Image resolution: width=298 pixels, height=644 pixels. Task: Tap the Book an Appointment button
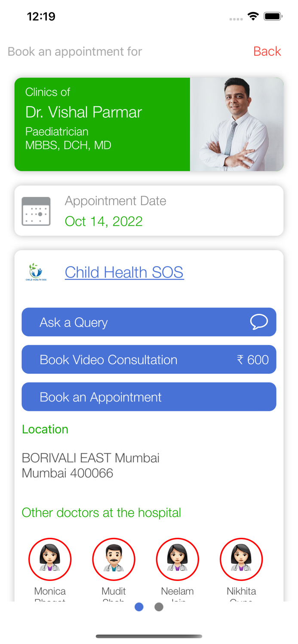point(149,397)
